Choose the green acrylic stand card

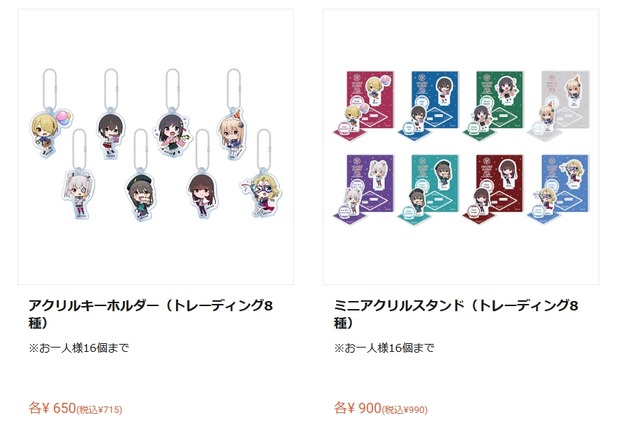coord(494,105)
